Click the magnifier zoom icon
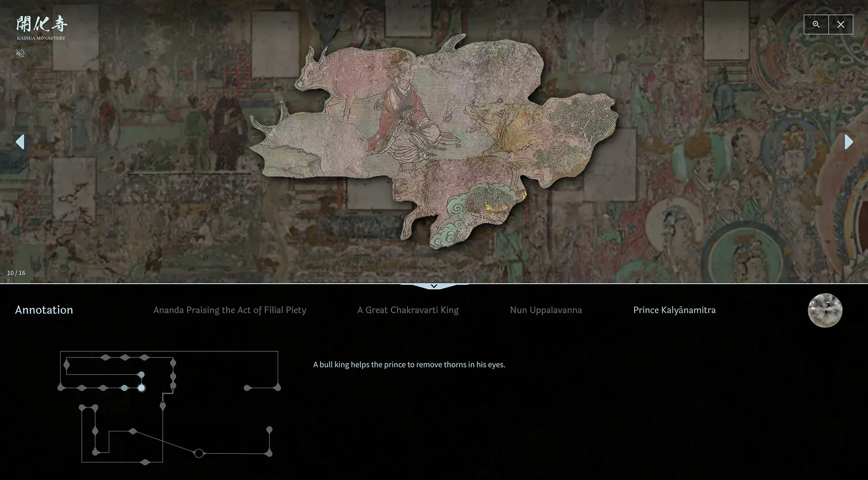 point(816,24)
